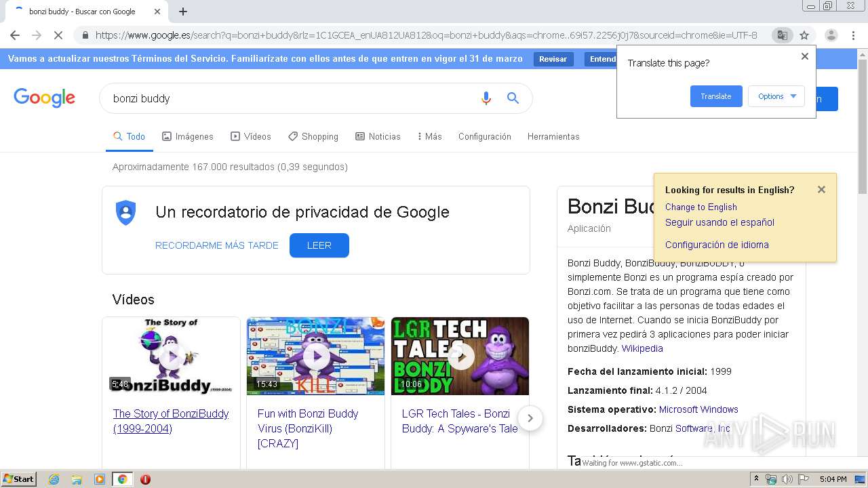Switch to the Noticias tab

pyautogui.click(x=378, y=136)
